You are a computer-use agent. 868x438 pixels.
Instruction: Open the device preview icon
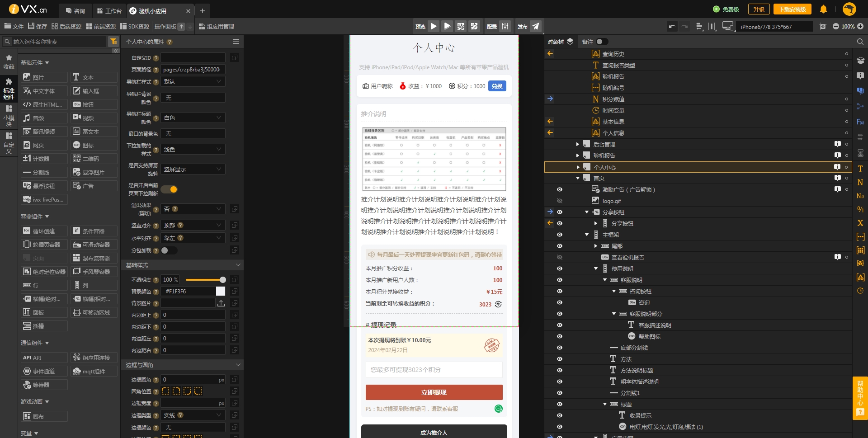tap(728, 26)
